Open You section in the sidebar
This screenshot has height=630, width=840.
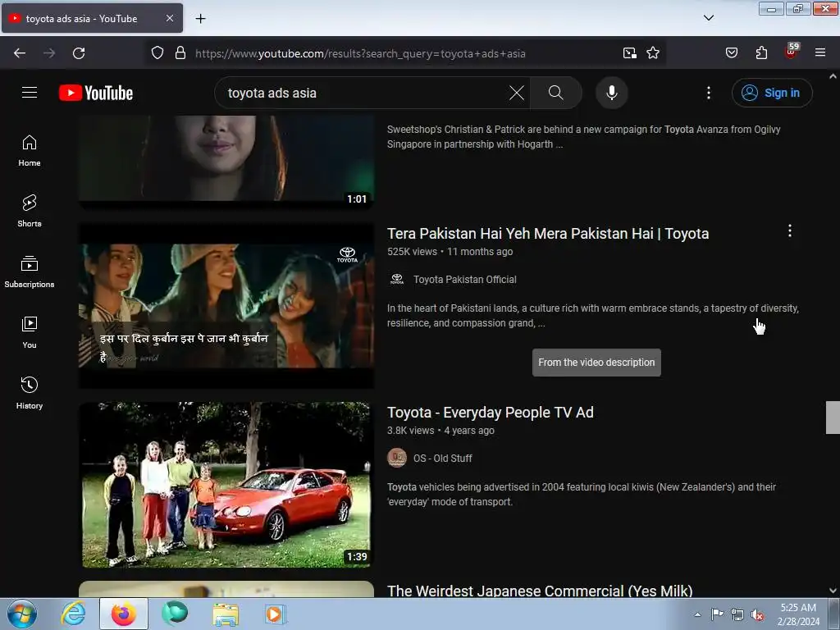[30, 333]
